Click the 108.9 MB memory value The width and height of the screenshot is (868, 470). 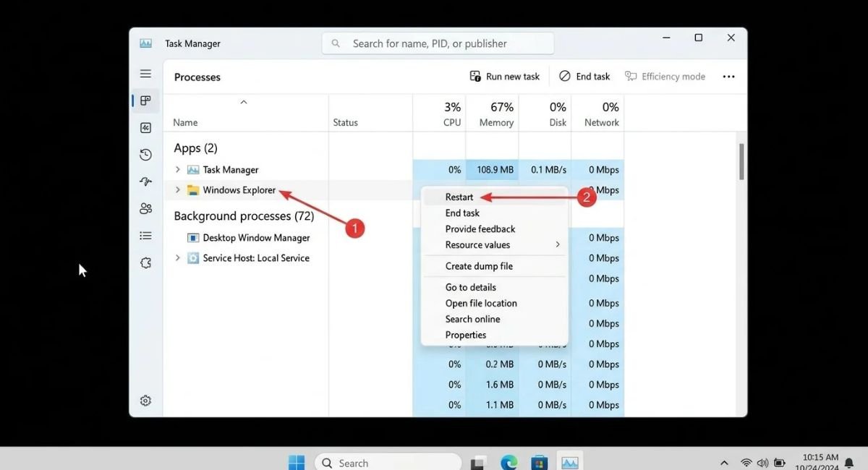click(495, 170)
